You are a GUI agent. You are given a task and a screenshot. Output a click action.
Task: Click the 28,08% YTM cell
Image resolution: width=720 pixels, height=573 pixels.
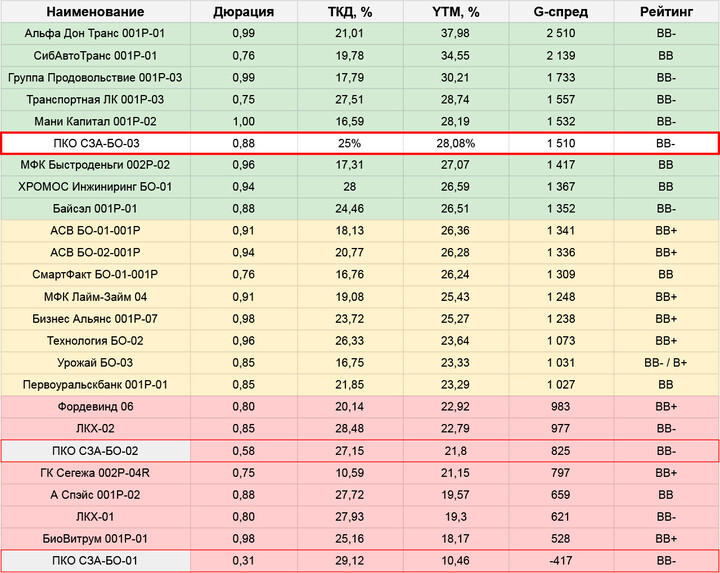pos(456,143)
